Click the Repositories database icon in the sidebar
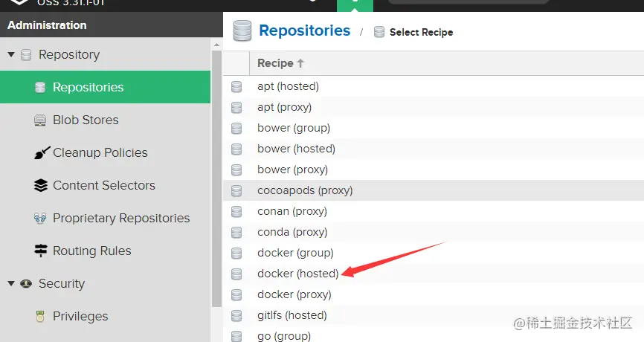 coord(40,87)
